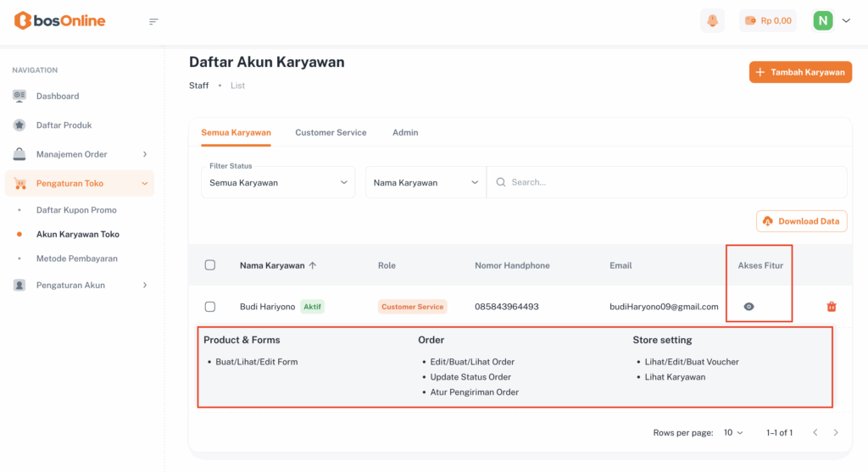This screenshot has height=472, width=868.
Task: Click the notification bell icon
Action: tap(712, 21)
